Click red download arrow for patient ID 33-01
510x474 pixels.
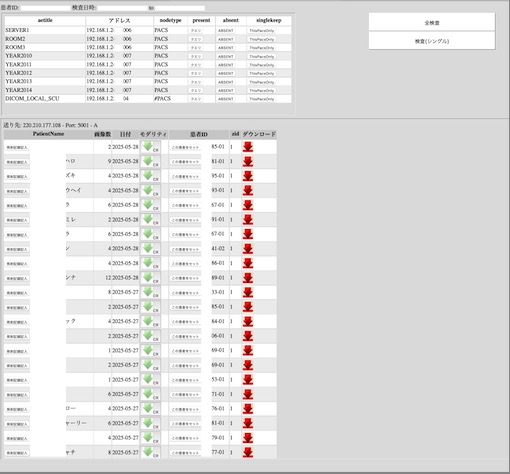248,292
